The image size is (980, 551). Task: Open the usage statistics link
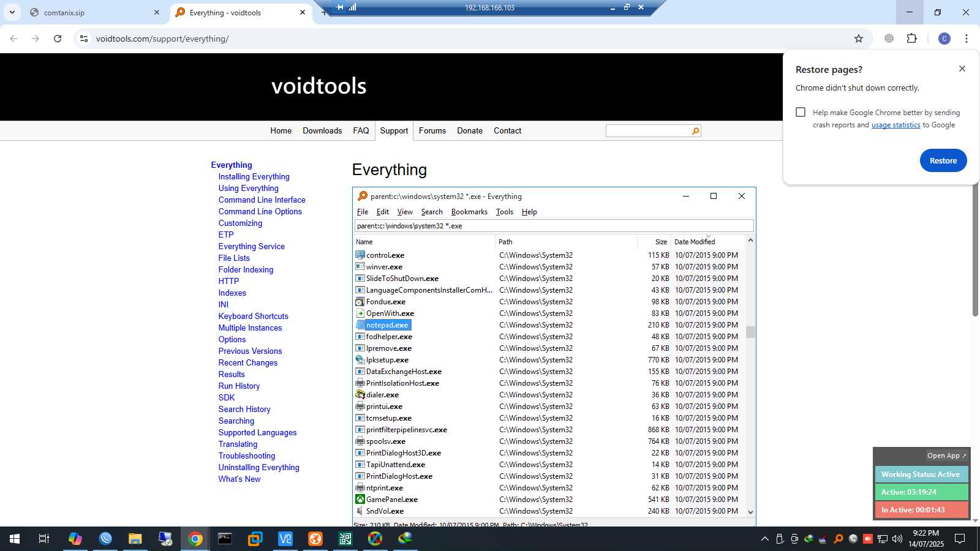tap(895, 125)
